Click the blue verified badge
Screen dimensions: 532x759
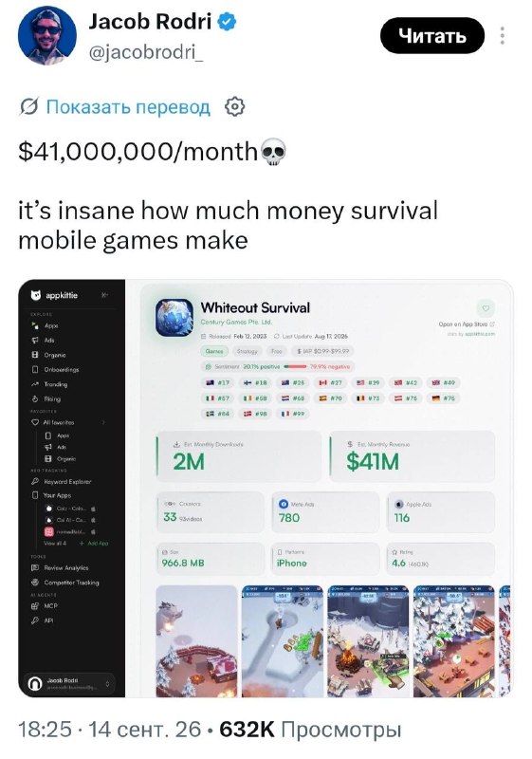[227, 22]
